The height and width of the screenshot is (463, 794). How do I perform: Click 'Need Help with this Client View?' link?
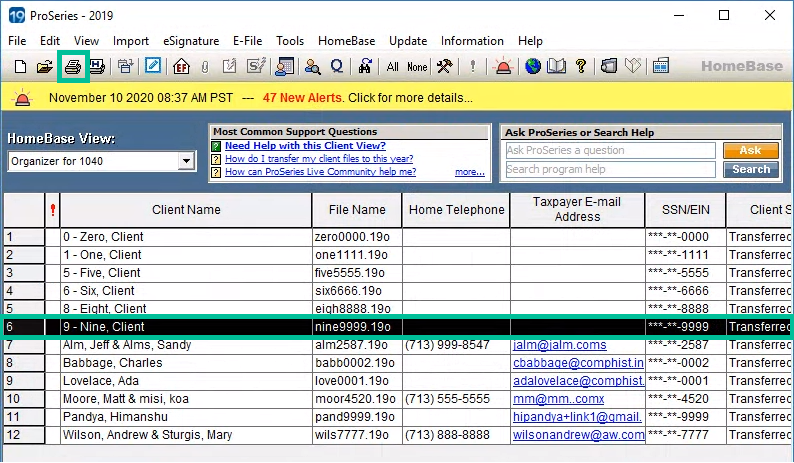point(305,146)
